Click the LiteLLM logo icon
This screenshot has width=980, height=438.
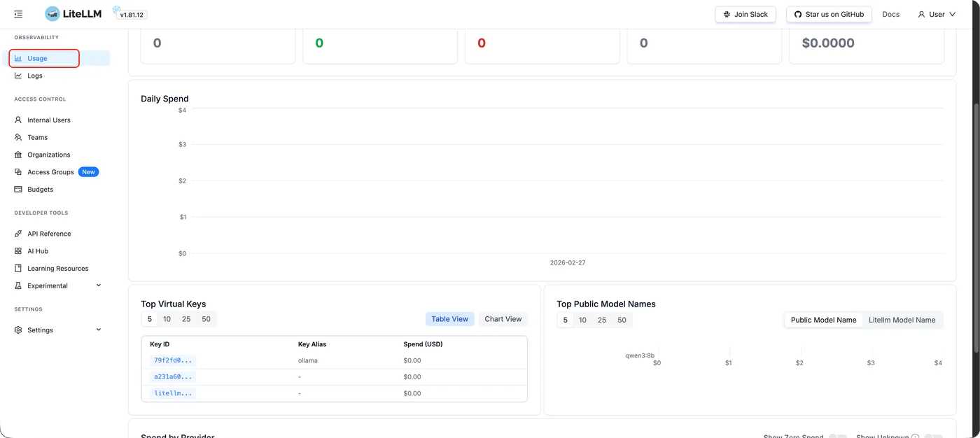tap(52, 14)
